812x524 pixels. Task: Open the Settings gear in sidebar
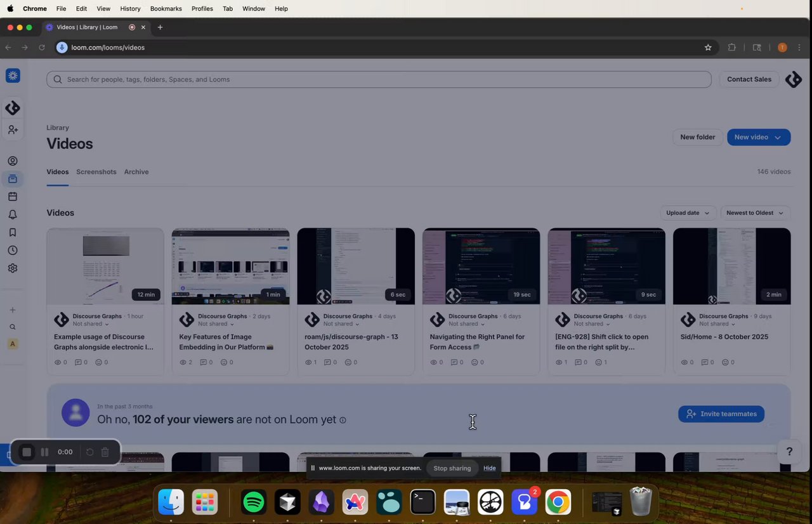[13, 268]
